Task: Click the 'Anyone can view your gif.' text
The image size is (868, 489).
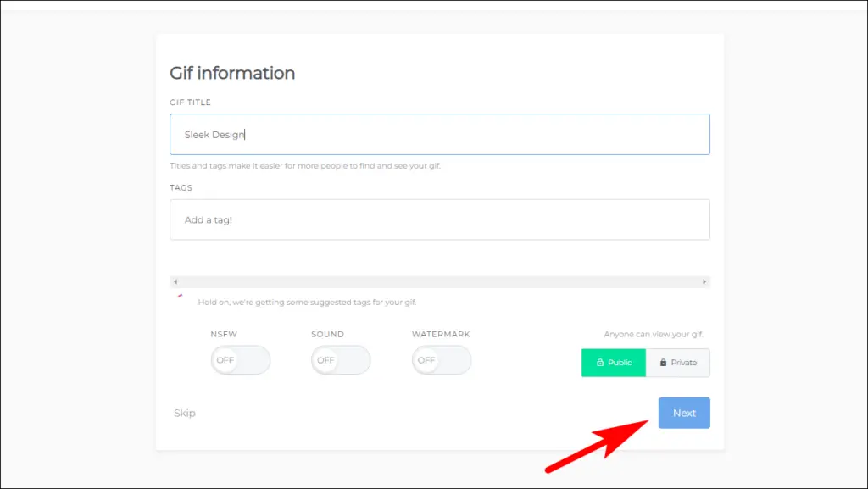Action: [654, 334]
